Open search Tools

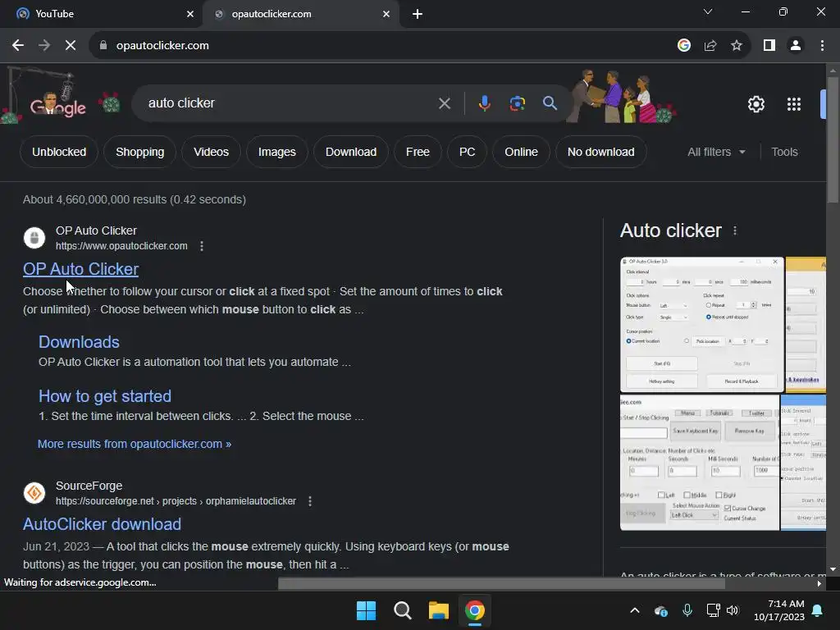(784, 152)
